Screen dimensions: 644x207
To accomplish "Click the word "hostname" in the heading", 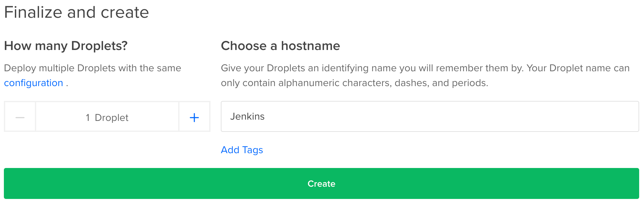I will tap(310, 46).
